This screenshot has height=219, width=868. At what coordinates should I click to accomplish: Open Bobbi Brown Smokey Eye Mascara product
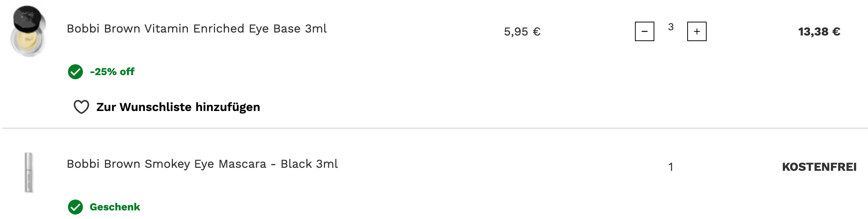202,164
